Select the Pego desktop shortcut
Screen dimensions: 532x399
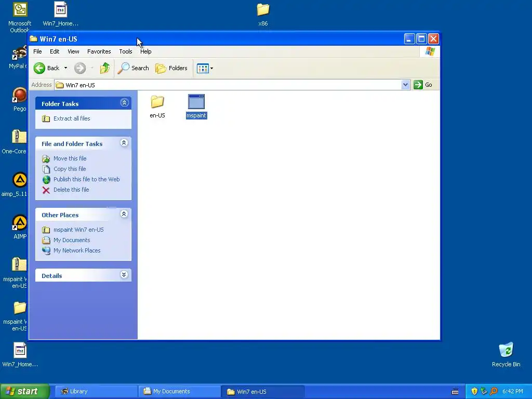pyautogui.click(x=20, y=99)
